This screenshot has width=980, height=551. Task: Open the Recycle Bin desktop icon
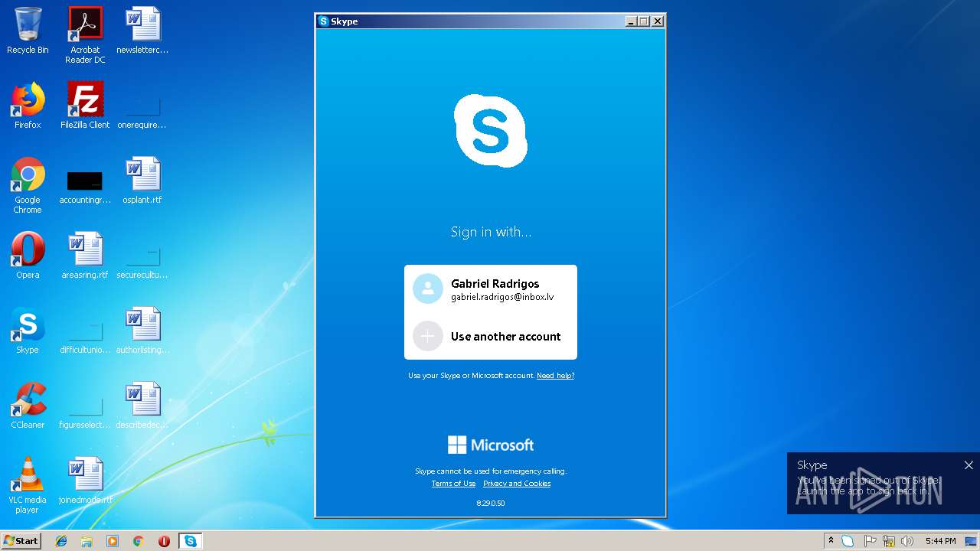(28, 31)
